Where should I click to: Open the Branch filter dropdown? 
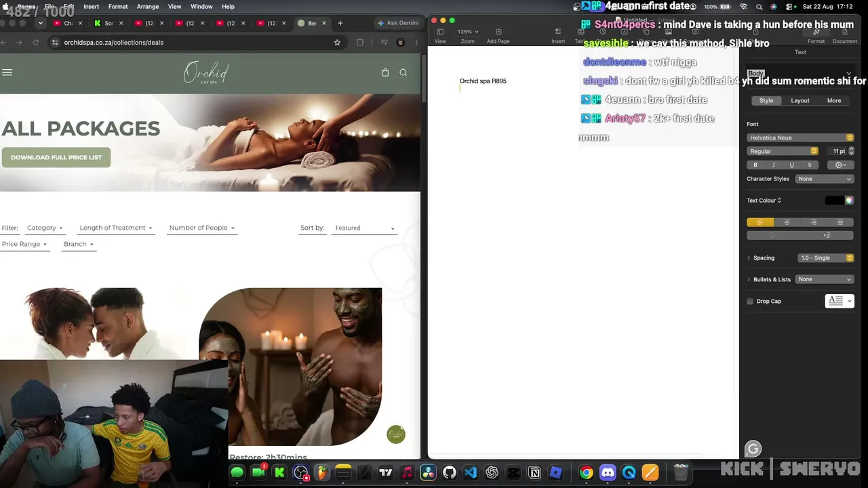(x=79, y=244)
